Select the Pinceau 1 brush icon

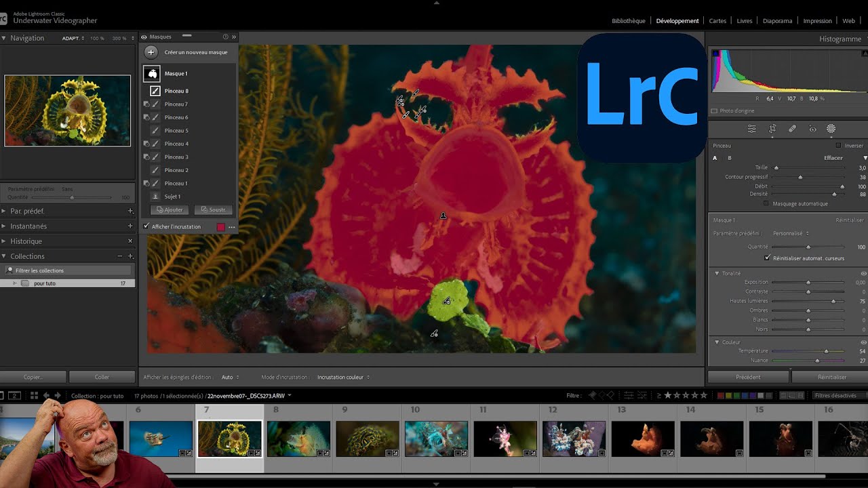click(x=155, y=183)
